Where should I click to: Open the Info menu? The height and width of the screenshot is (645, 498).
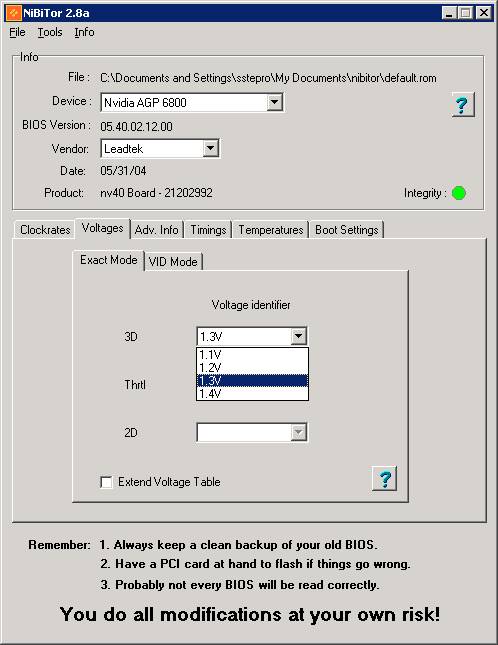[84, 32]
